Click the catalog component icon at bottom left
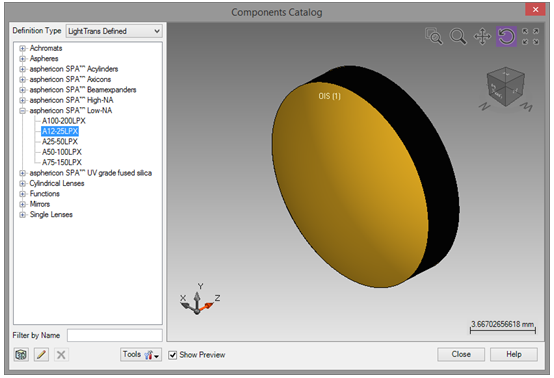The width and height of the screenshot is (554, 378). (x=21, y=354)
